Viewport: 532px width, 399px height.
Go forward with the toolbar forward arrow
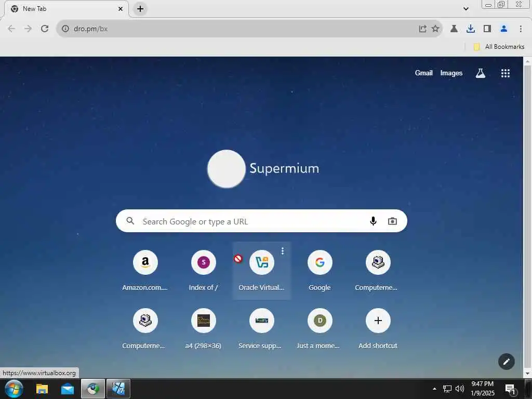tap(28, 29)
